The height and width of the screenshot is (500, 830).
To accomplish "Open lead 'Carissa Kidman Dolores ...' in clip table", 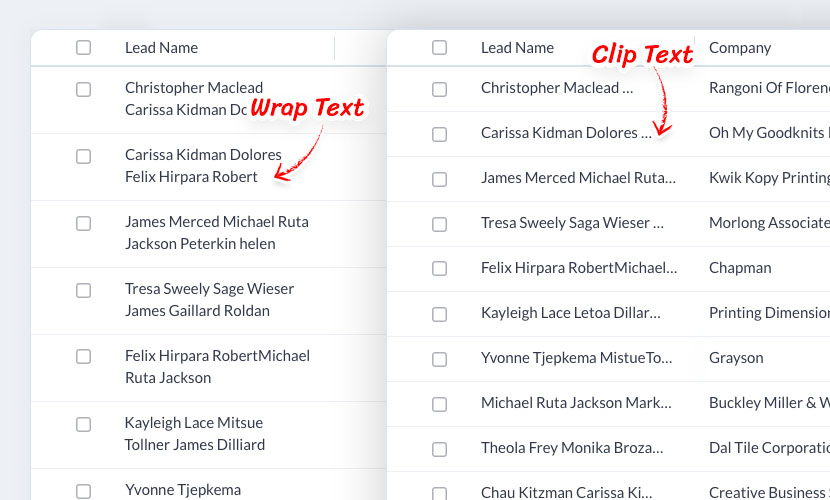I will point(566,133).
